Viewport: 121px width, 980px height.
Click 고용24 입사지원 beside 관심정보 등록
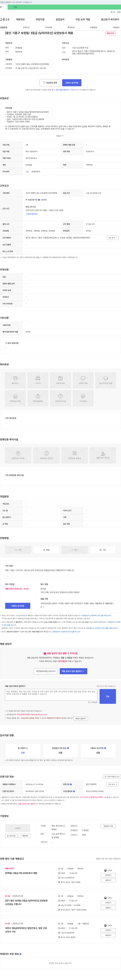pyautogui.click(x=72, y=83)
